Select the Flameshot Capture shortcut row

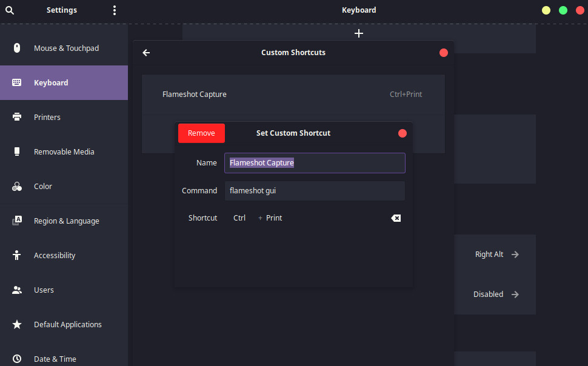click(293, 95)
